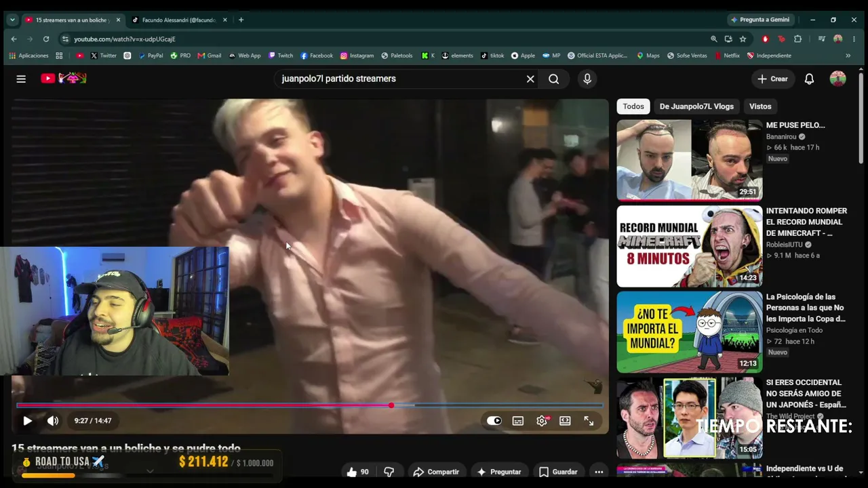The image size is (868, 488).
Task: Open the Twitter bookmark
Action: coord(103,56)
